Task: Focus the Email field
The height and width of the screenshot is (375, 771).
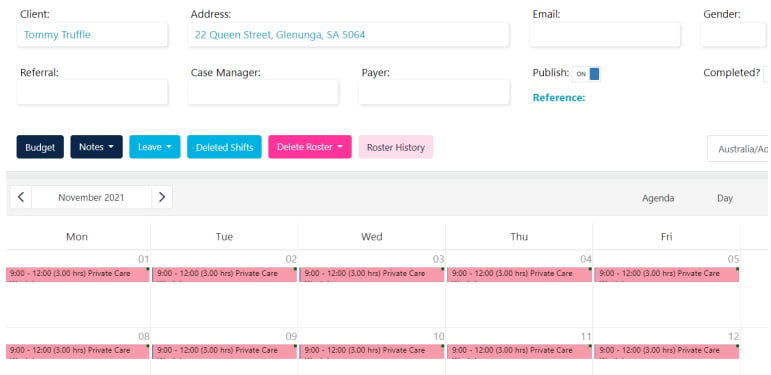Action: [605, 35]
